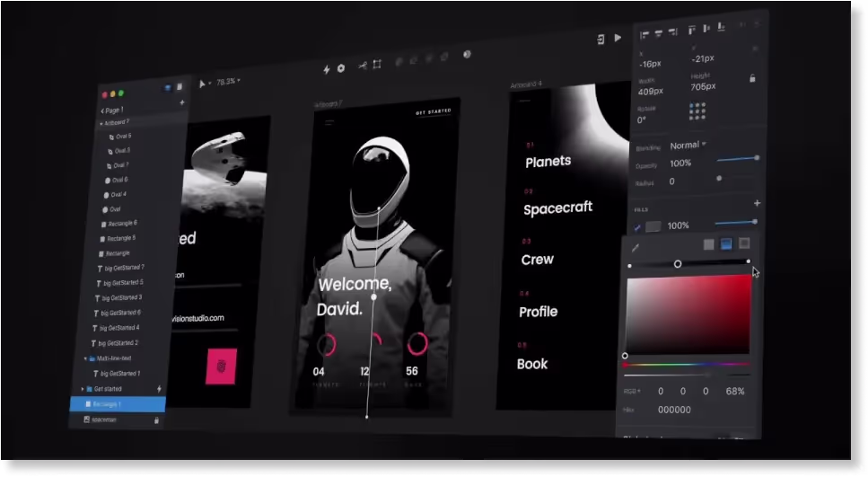Select the Rectangle 6 layer
This screenshot has width=868, height=477.
click(119, 224)
